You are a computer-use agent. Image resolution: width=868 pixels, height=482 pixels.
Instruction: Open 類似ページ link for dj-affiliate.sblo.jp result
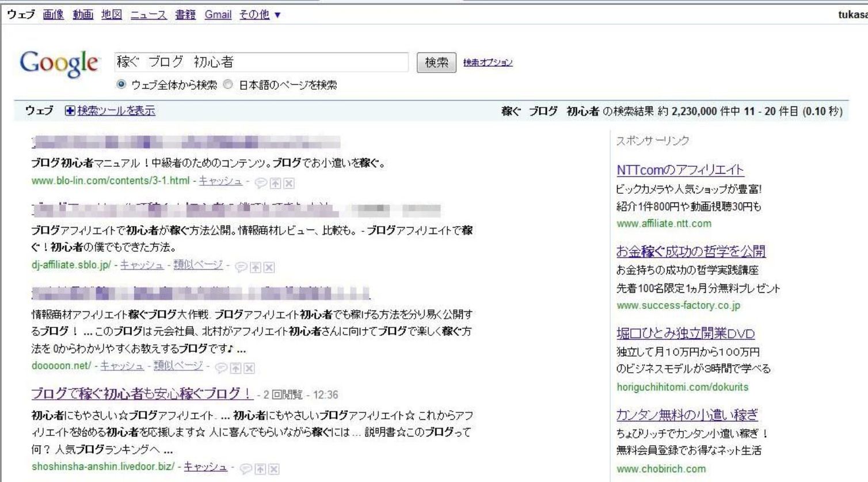[x=198, y=265]
